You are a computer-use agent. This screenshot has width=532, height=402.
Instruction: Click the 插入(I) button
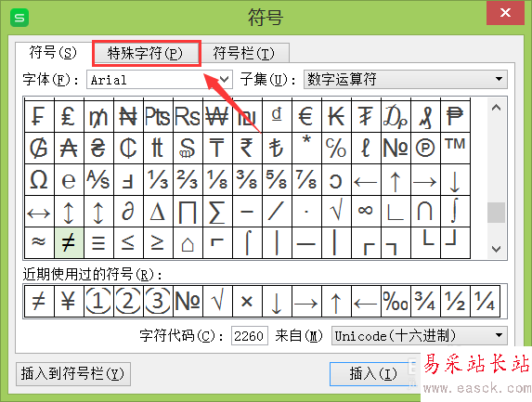click(x=373, y=374)
